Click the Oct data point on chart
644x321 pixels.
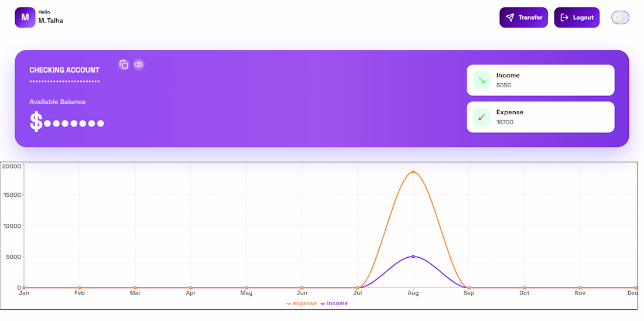tap(525, 288)
